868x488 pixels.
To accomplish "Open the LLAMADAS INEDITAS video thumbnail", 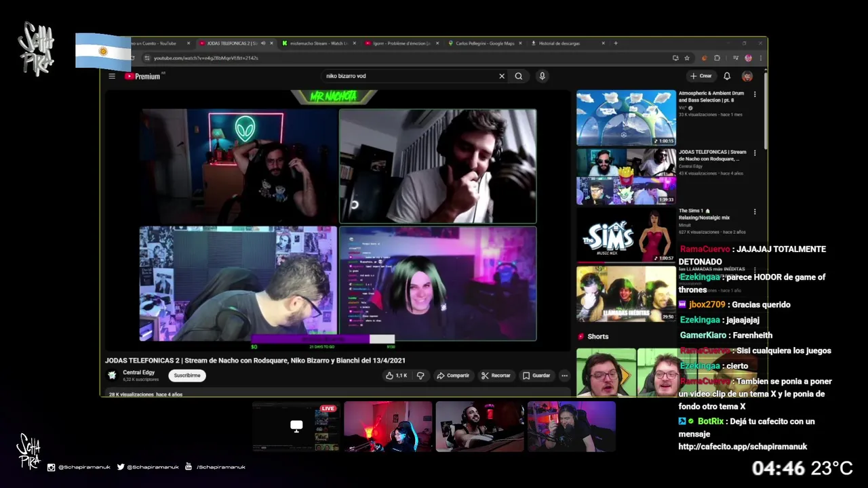I will pos(626,293).
